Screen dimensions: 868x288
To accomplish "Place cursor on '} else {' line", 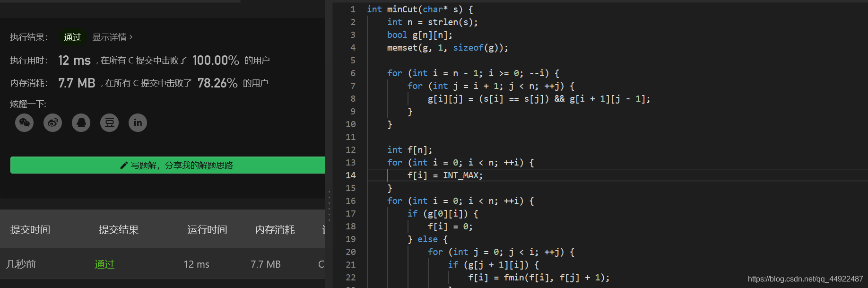I will pyautogui.click(x=427, y=239).
